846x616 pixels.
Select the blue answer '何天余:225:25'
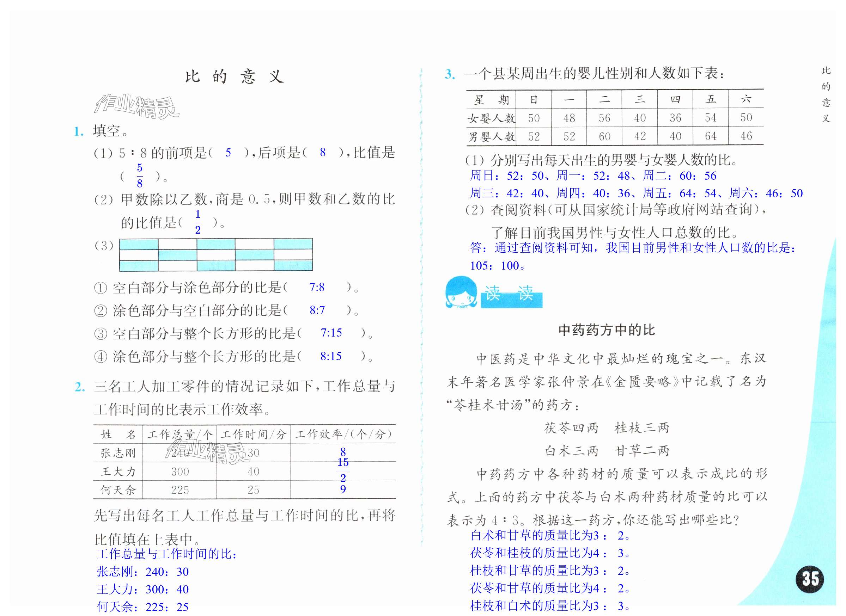click(142, 607)
